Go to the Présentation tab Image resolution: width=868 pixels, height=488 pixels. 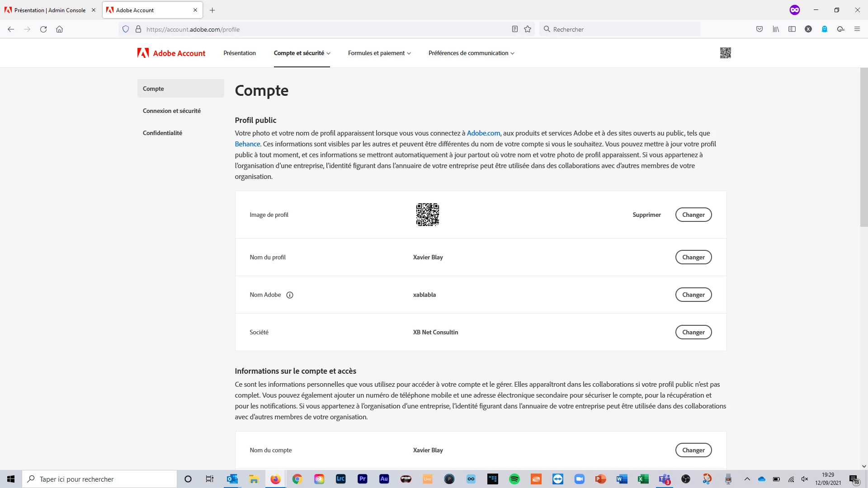[240, 53]
